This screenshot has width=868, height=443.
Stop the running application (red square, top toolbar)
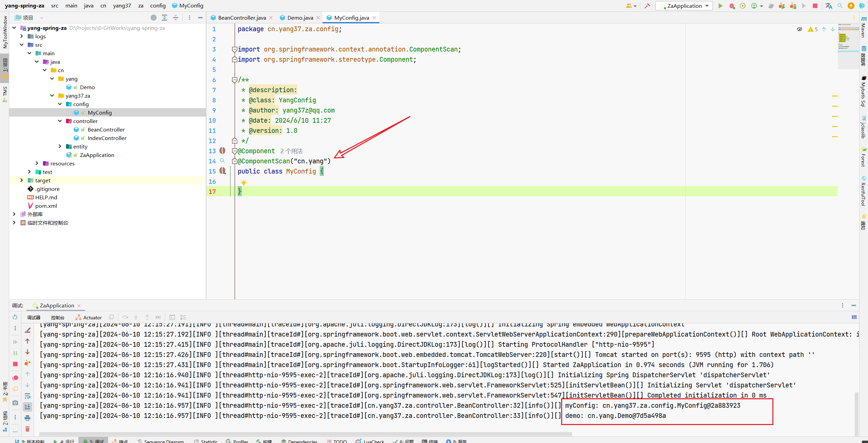point(815,6)
